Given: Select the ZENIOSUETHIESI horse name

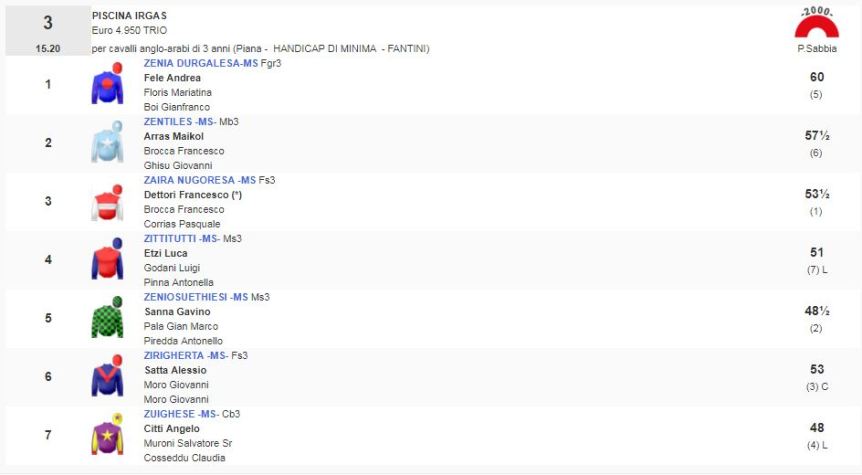Looking at the screenshot, I should (x=196, y=297).
